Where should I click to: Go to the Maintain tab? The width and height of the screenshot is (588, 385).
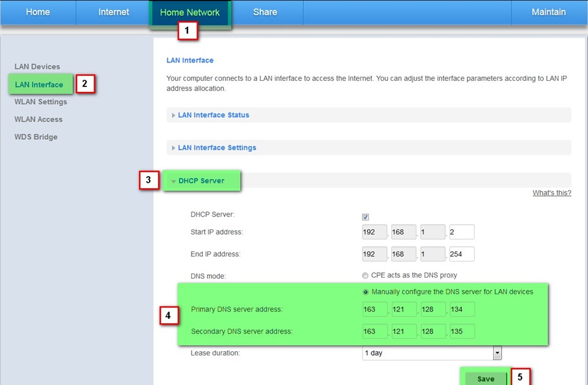click(x=549, y=12)
